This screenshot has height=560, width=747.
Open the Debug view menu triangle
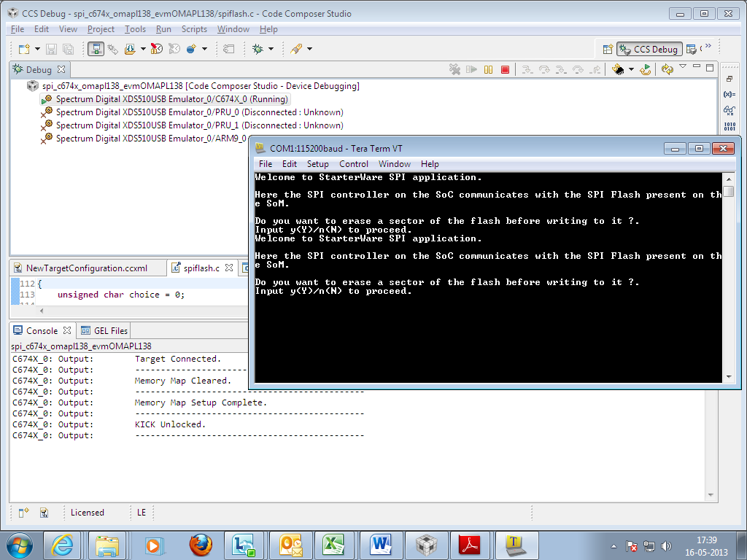(x=683, y=66)
